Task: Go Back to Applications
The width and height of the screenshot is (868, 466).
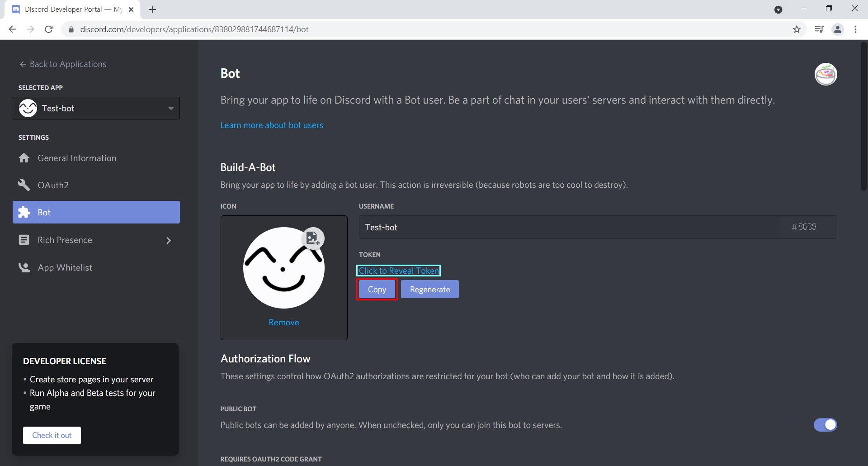Action: coord(63,64)
